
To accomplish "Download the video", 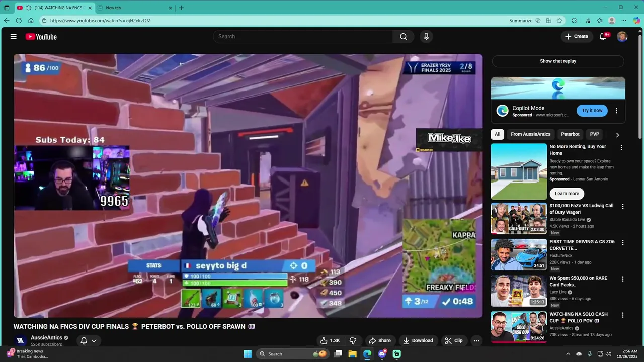I will click(x=418, y=340).
